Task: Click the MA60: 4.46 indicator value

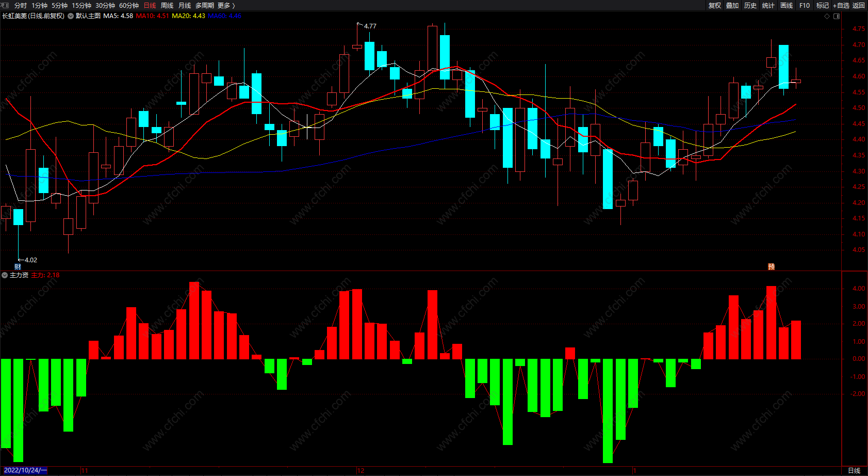Action: (x=224, y=16)
